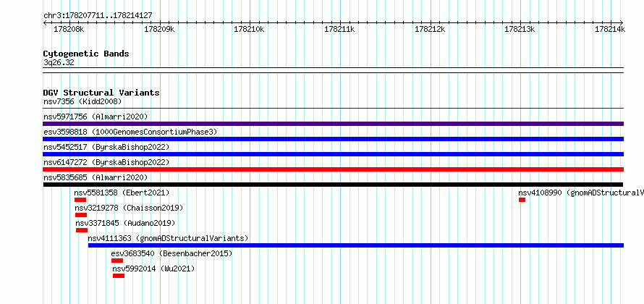
Task: Click the 178210k ruler tick label
Action: (x=250, y=29)
